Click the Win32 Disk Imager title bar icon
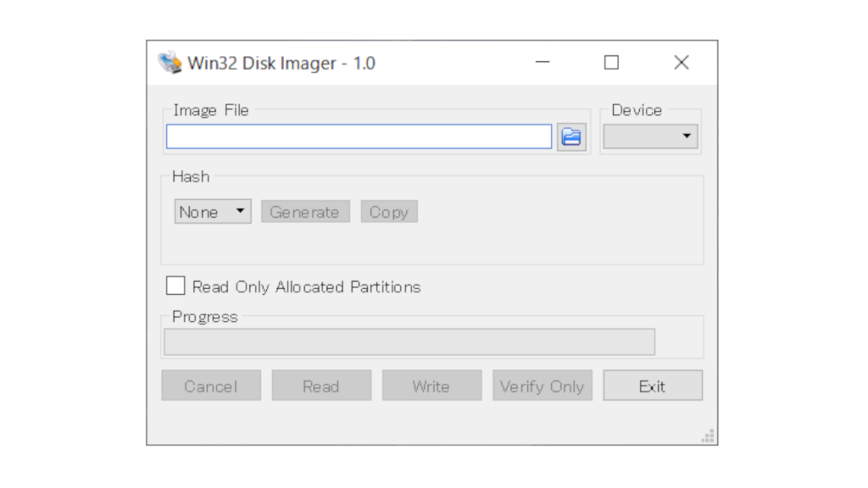This screenshot has width=868, height=488. (170, 62)
